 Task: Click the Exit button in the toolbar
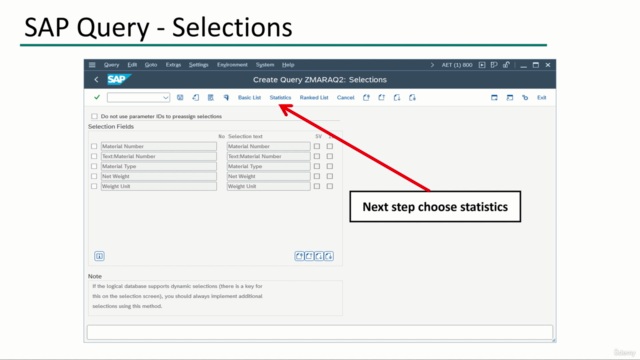pyautogui.click(x=542, y=98)
